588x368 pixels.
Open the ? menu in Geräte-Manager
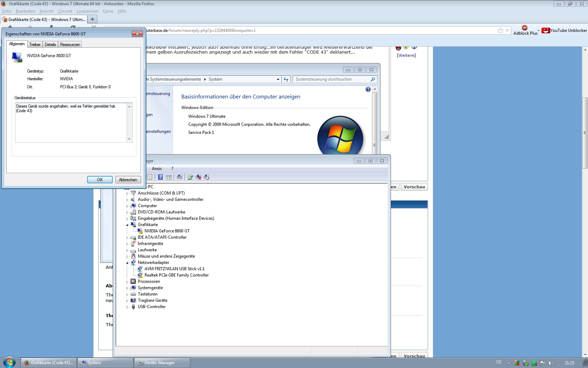(x=172, y=169)
